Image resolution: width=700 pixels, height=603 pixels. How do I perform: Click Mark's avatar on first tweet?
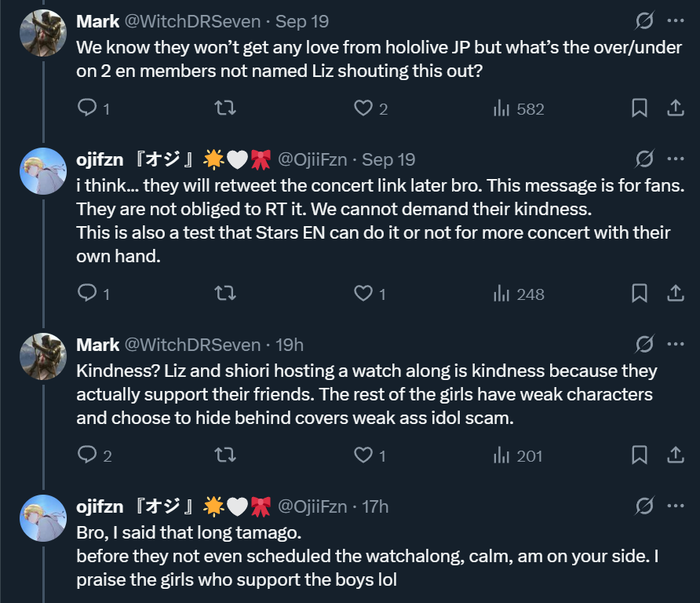[x=43, y=34]
